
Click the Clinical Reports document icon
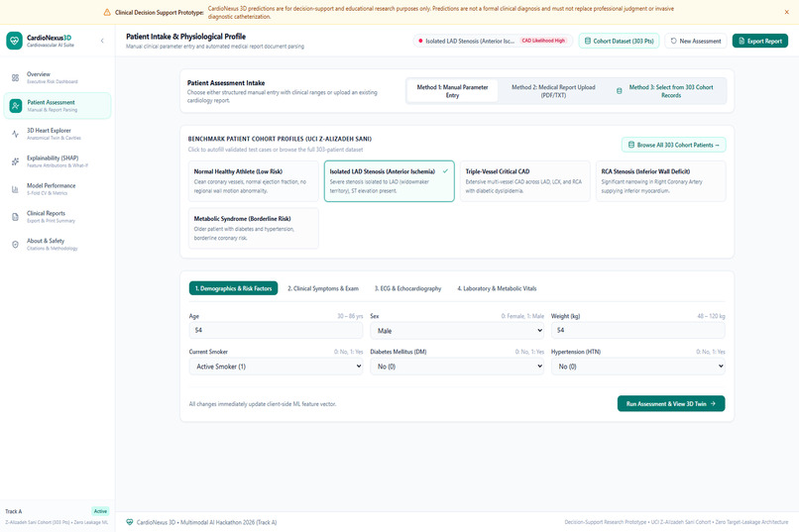point(15,217)
